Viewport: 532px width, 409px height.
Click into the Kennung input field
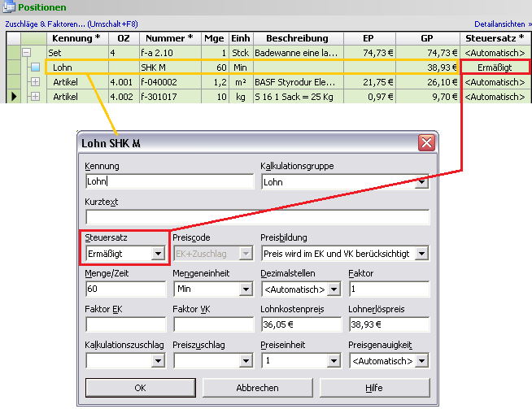(170, 181)
